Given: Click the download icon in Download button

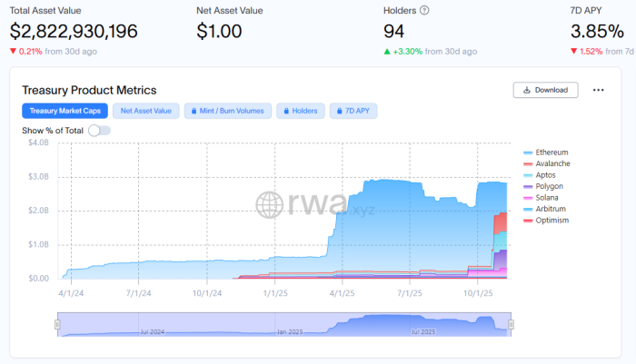Looking at the screenshot, I should tap(525, 90).
